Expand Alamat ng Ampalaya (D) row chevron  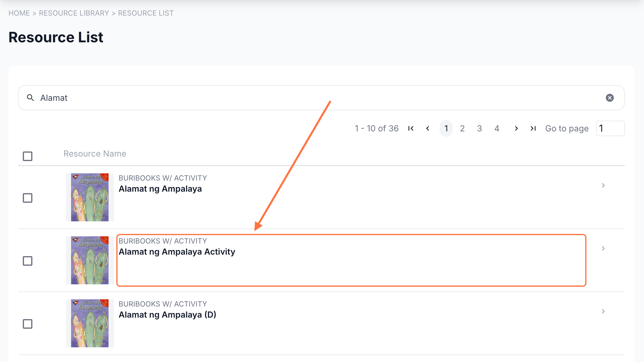coord(603,311)
